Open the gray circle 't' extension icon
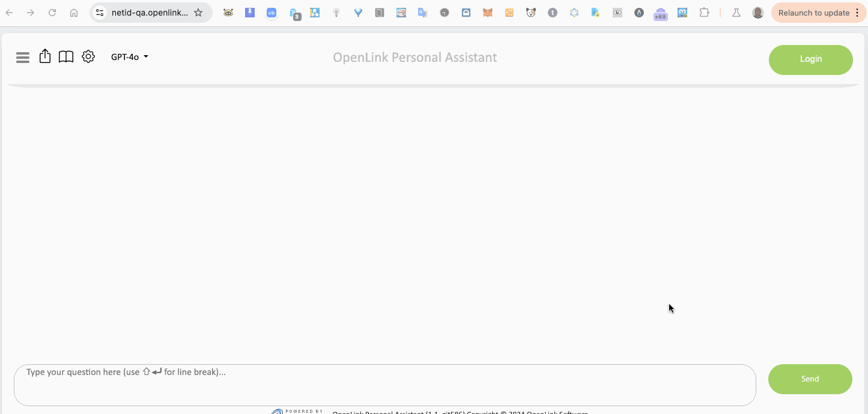The width and height of the screenshot is (868, 414). coord(553,13)
